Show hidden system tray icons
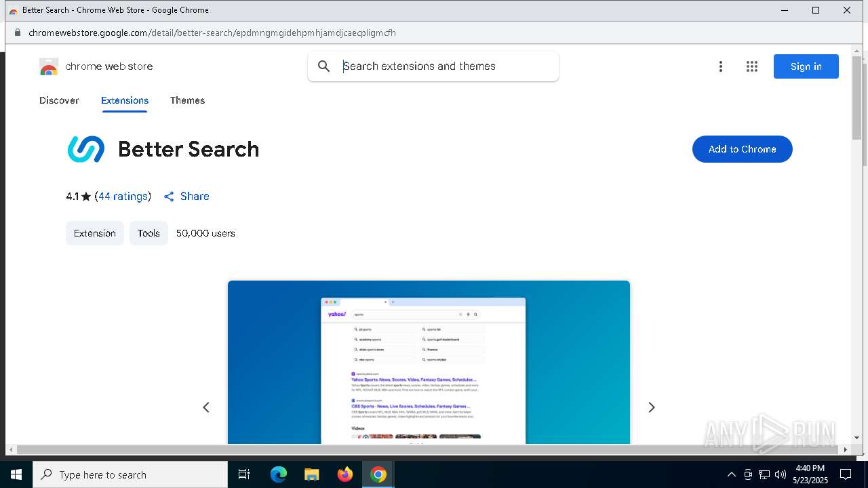This screenshot has height=488, width=868. point(731,474)
